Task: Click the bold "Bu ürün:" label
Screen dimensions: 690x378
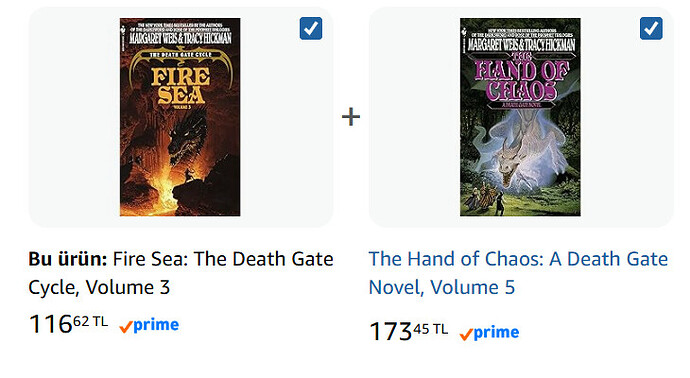Action: (x=68, y=259)
